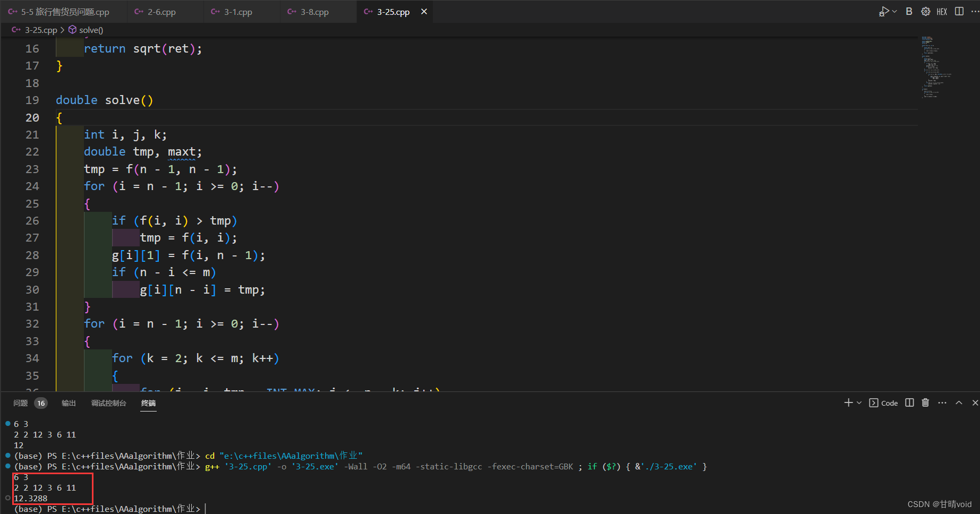Click the terminal prompt input line
980x514 pixels.
[x=109, y=509]
